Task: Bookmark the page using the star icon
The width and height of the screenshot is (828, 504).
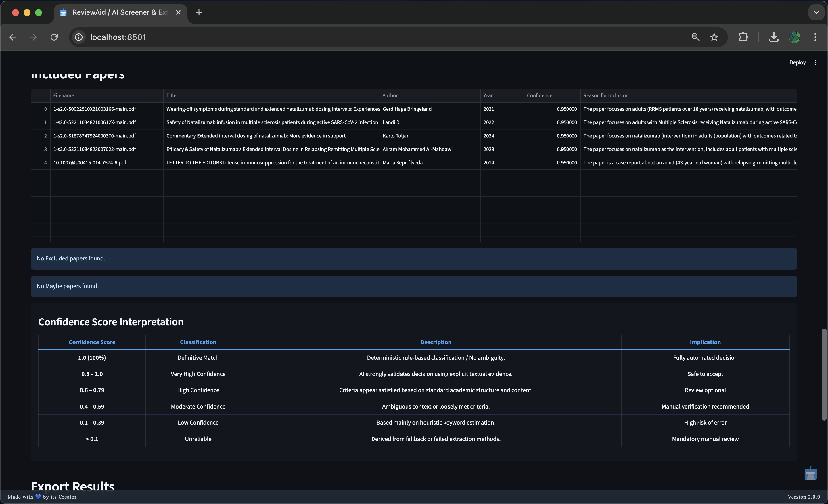Action: (714, 37)
